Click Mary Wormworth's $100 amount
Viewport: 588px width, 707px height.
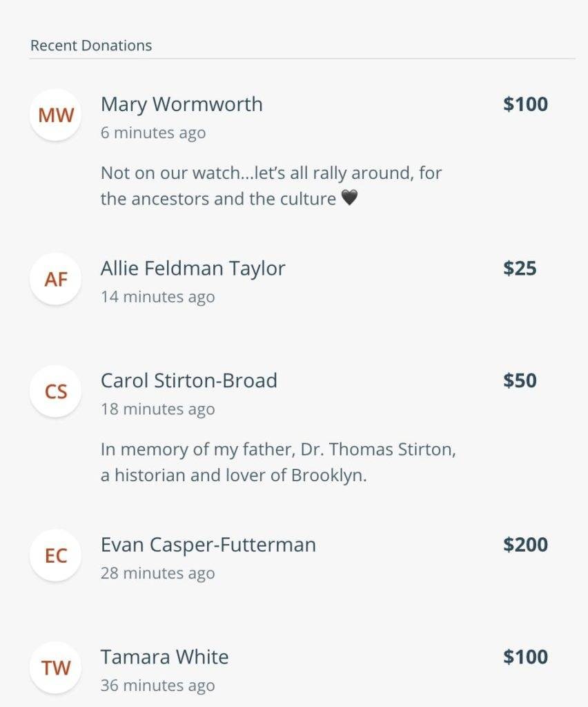525,104
